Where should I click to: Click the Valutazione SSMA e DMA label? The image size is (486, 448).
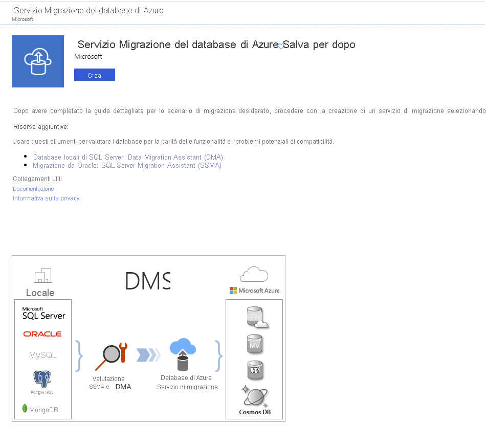point(111,383)
